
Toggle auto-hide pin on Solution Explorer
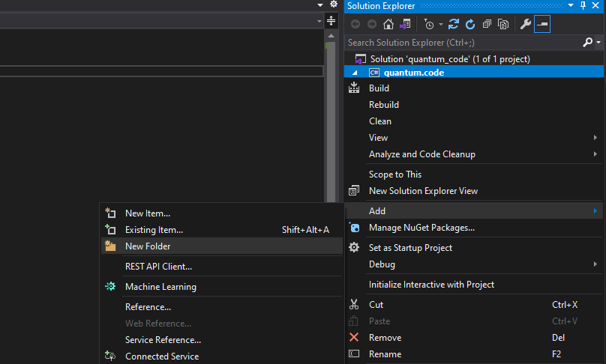click(583, 6)
